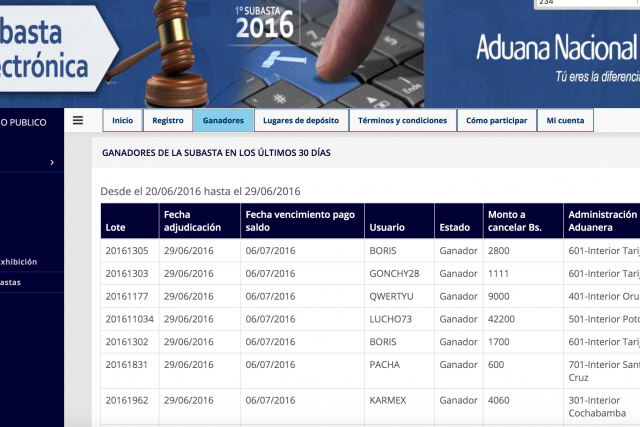The width and height of the screenshot is (640, 427).
Task: Open Términos y condiciones tab
Action: pos(402,120)
